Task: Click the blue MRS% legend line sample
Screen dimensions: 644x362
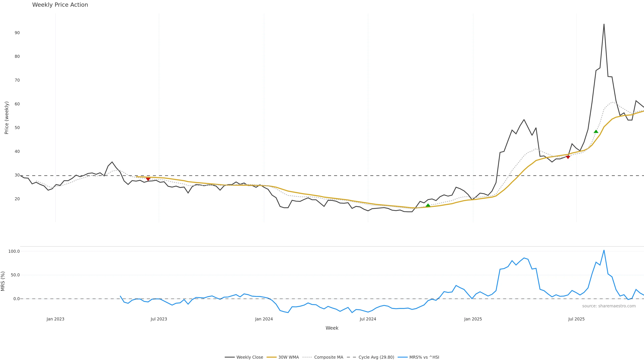Action: [x=402, y=357]
